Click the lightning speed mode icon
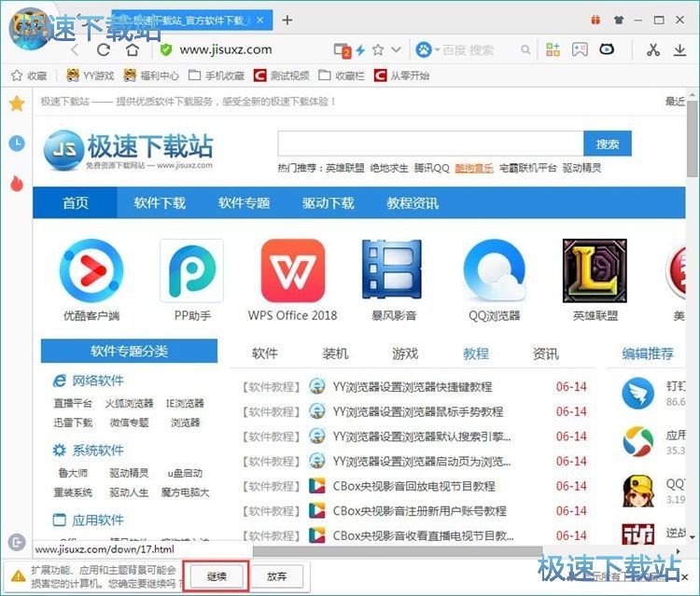Screen dimensions: 700x596 coord(360,50)
